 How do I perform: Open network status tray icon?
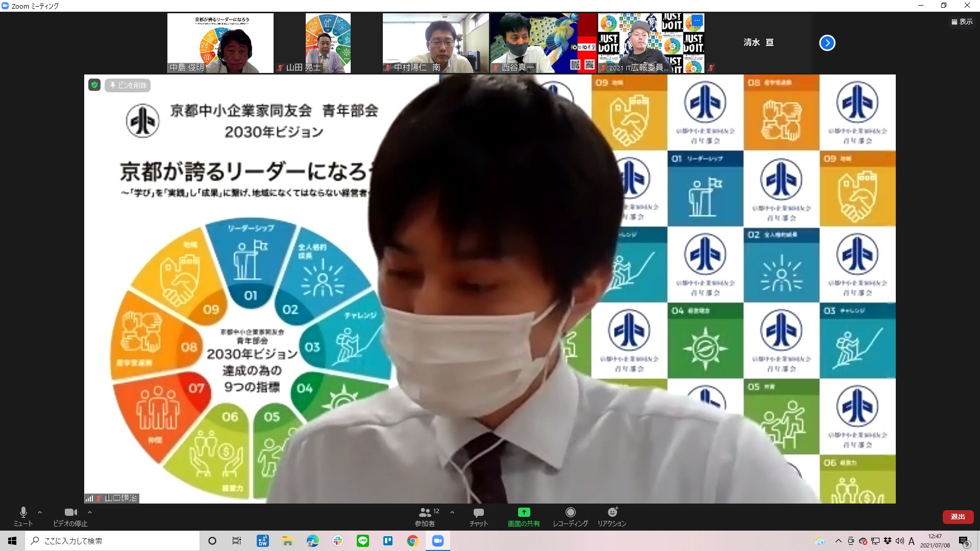[875, 541]
